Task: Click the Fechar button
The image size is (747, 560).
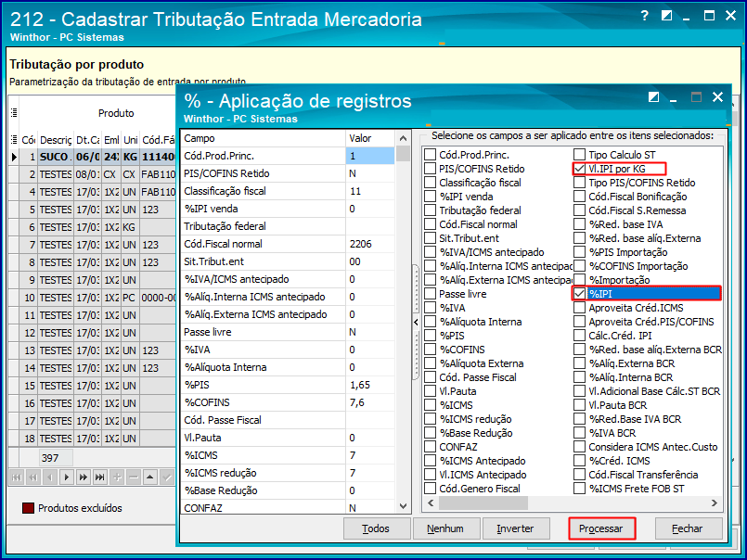Action: 688,528
